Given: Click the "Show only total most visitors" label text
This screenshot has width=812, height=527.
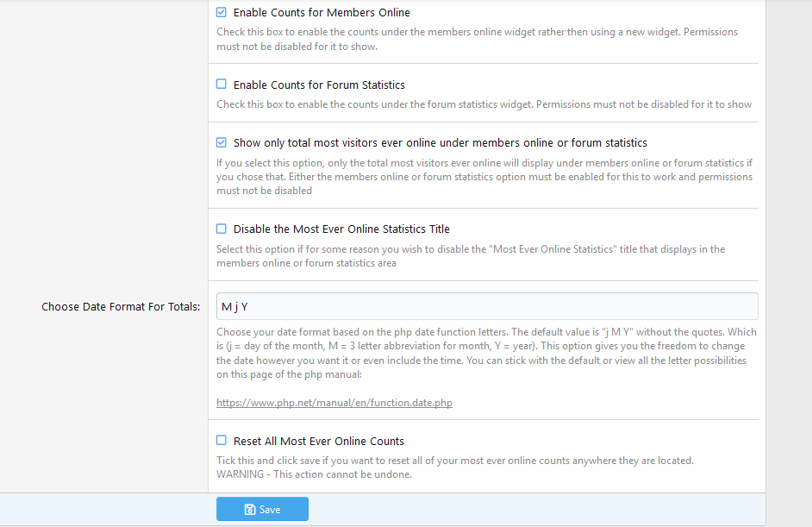Looking at the screenshot, I should (440, 143).
